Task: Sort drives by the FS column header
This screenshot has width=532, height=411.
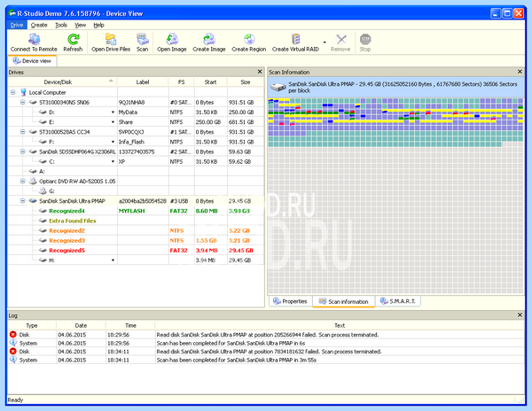Action: coord(182,82)
